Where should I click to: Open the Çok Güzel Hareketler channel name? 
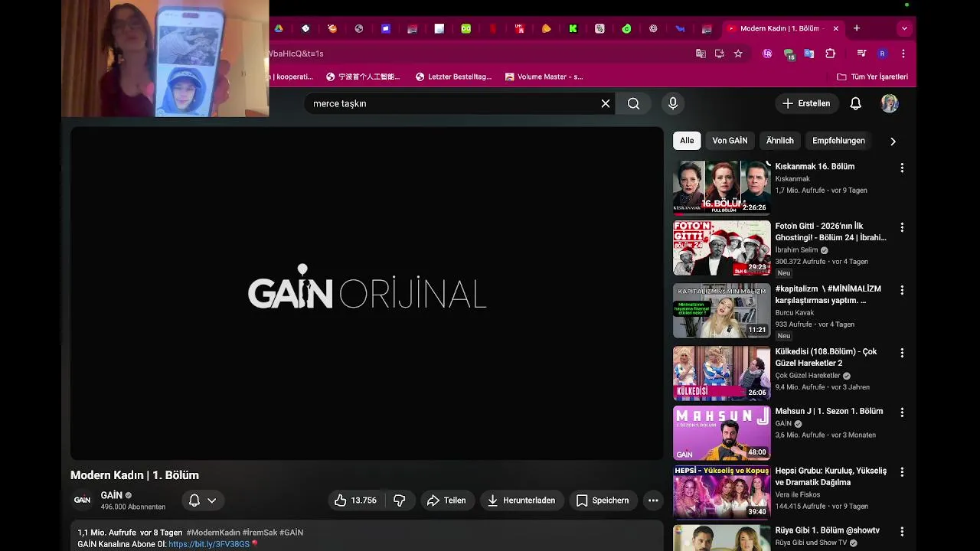coord(808,376)
